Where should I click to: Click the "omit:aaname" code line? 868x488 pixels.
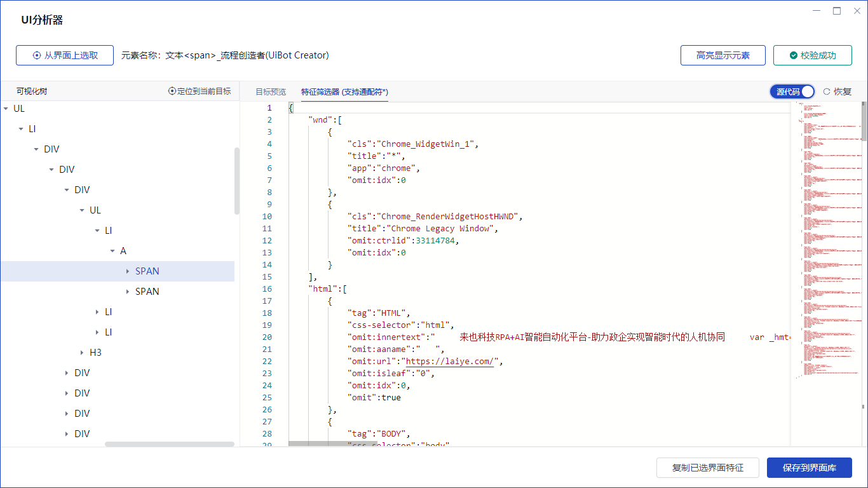(396, 349)
